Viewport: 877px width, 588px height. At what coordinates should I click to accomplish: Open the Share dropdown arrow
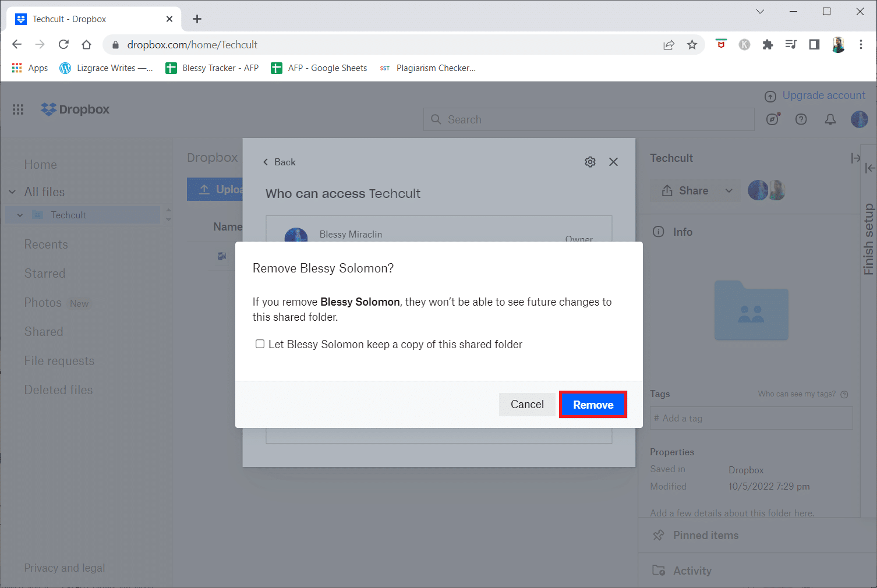729,190
